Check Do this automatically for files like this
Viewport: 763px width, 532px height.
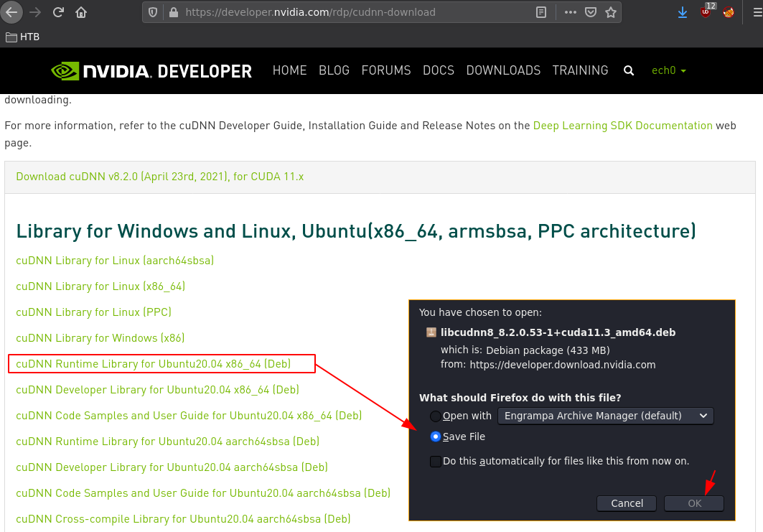point(436,461)
